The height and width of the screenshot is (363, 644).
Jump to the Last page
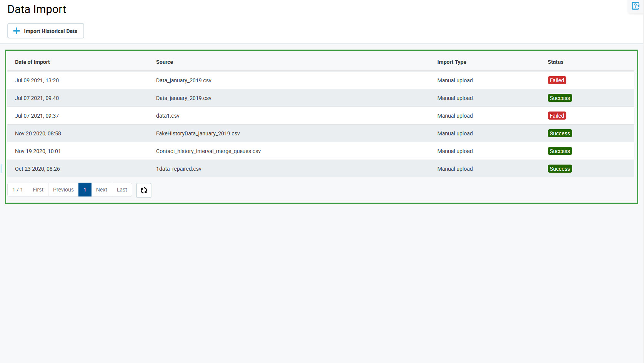[x=122, y=190]
